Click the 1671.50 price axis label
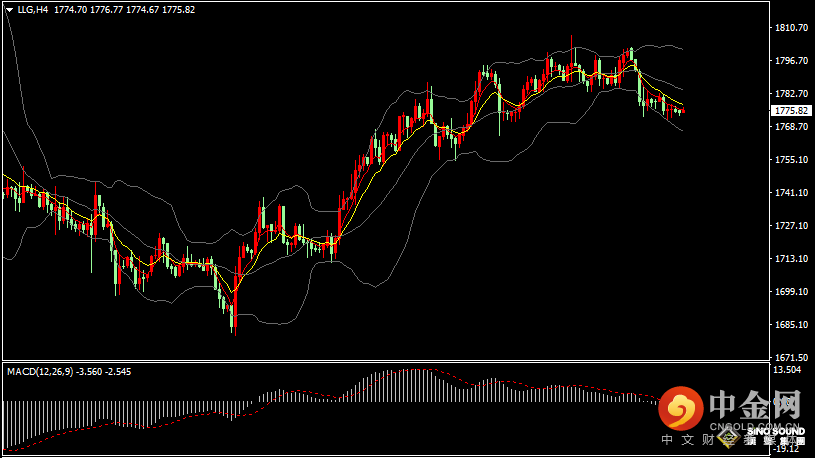Image resolution: width=815 pixels, height=458 pixels. (x=791, y=358)
